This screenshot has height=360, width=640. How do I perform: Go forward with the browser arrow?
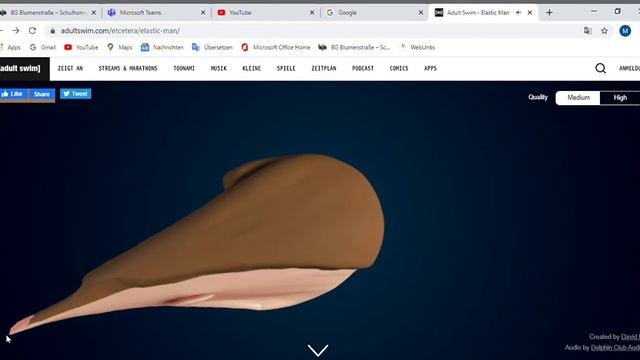[x=16, y=31]
